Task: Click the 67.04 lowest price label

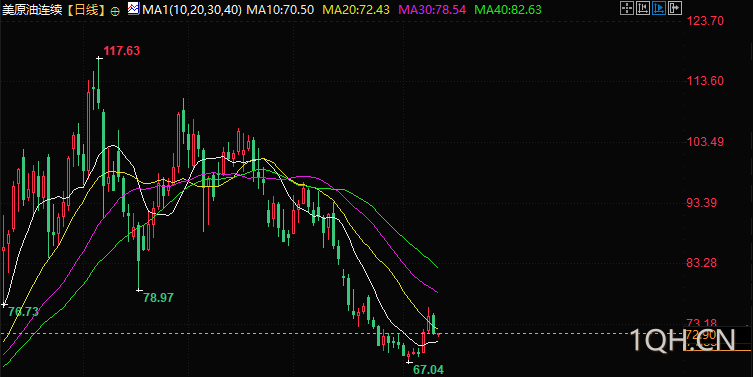Action: coord(428,370)
